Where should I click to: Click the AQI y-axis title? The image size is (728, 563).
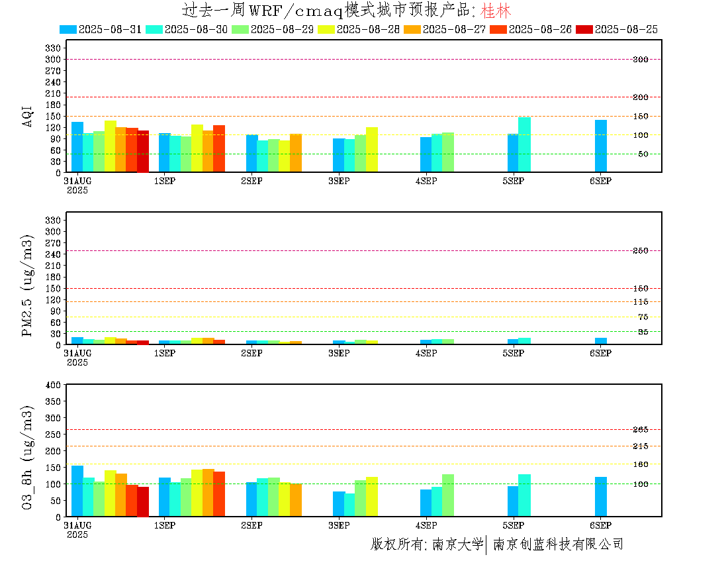[27, 116]
